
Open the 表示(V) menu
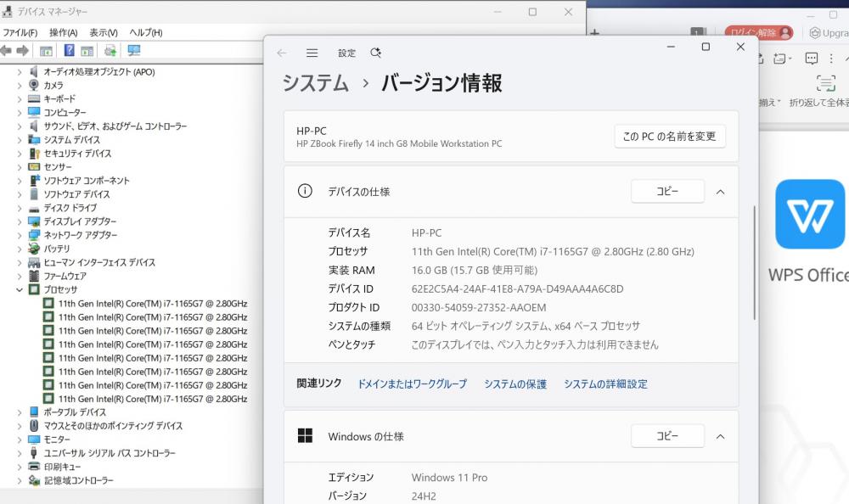[x=104, y=32]
